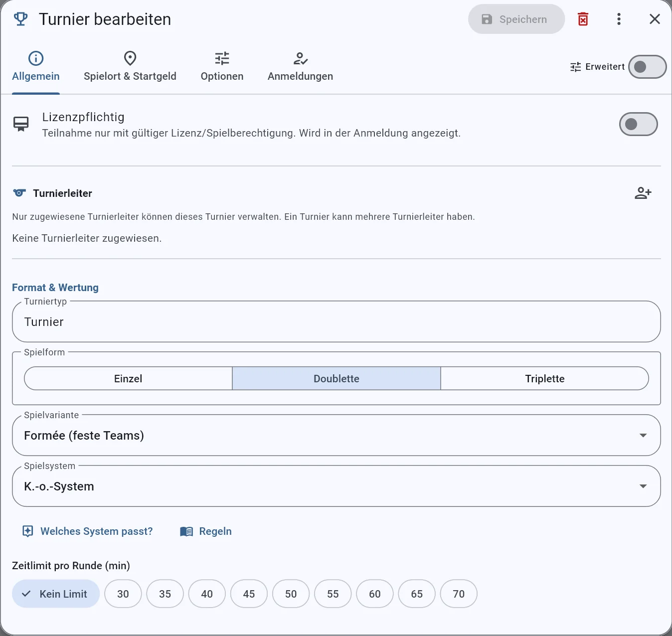Screen dimensions: 672x636
Task: Select the Kein Limit chip
Action: 56,594
